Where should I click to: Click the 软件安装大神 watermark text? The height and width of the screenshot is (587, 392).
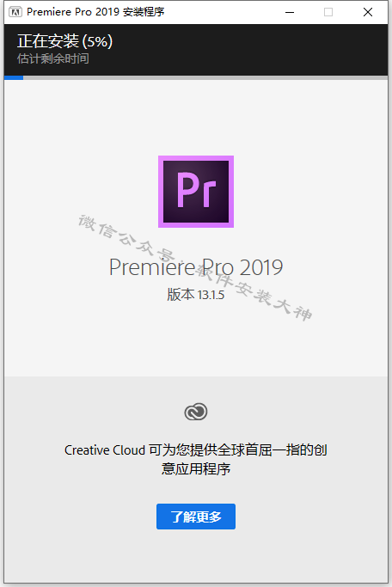pos(255,293)
